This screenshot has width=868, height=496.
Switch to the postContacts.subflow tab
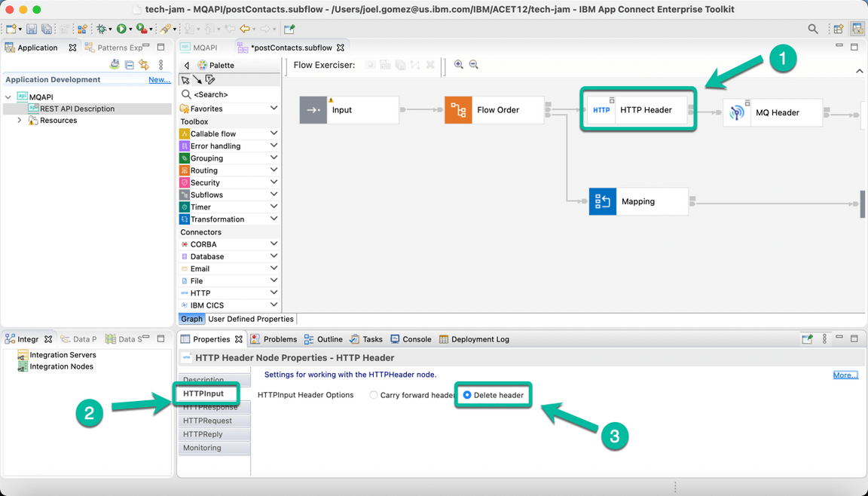point(290,47)
